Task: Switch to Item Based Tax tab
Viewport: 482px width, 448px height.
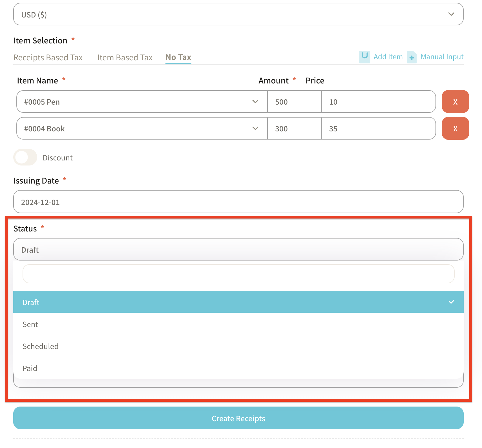Action: (125, 58)
